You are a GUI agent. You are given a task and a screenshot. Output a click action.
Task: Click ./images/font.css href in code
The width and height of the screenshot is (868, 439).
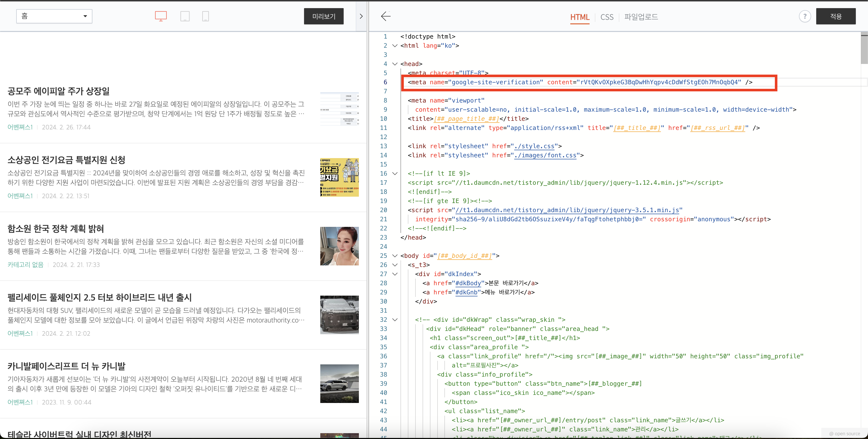click(x=545, y=155)
